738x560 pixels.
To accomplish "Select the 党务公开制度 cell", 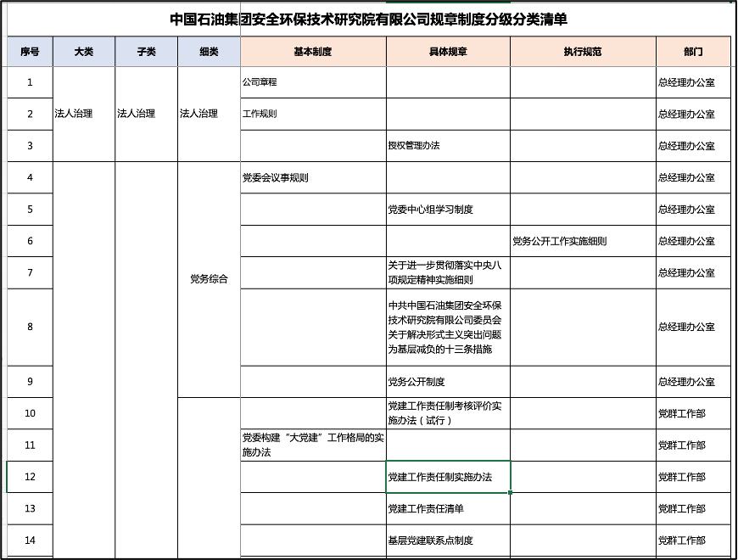I will [x=448, y=382].
